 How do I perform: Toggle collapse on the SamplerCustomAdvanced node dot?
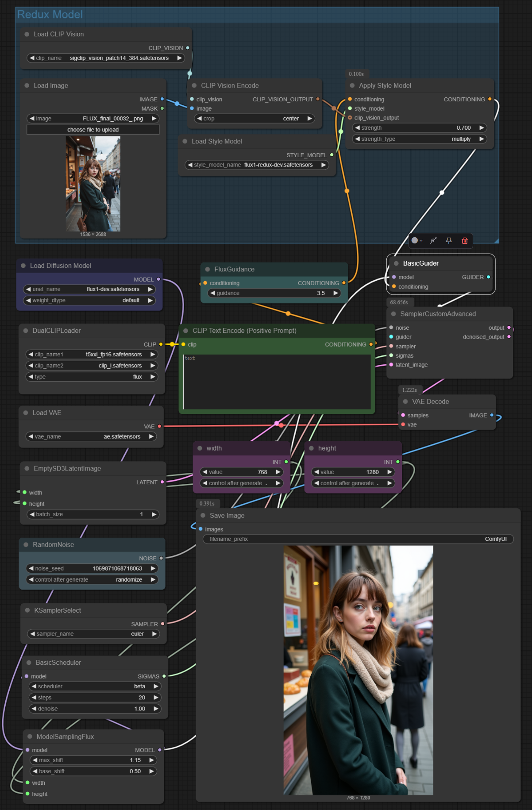coord(393,314)
